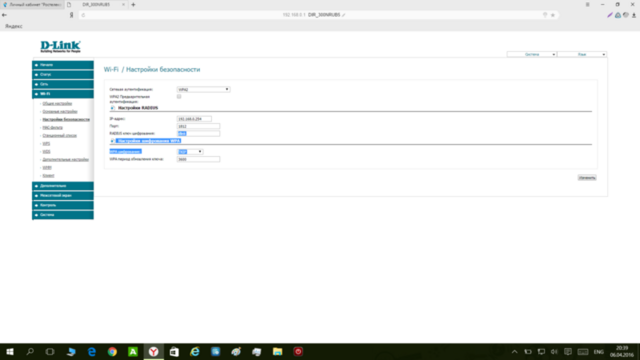Open taskbar search magnifier
640x360 pixels.
(x=30, y=351)
